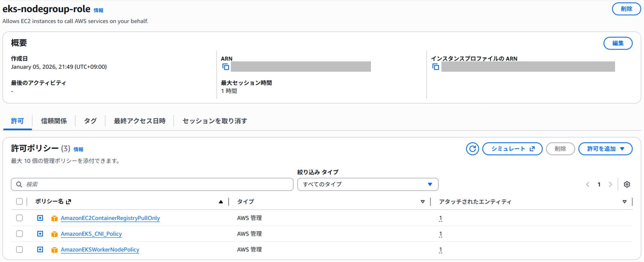644x262 pixels.
Task: Click the search magnifier icon
Action: (19, 184)
